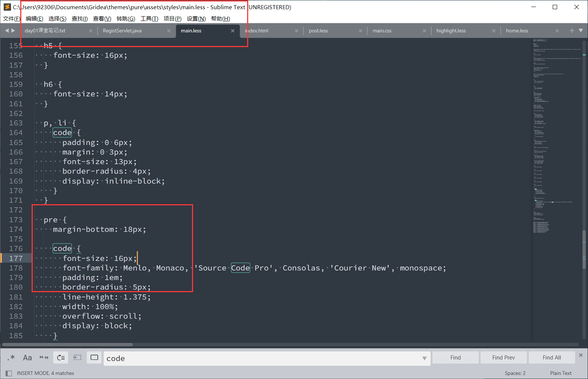588x379 pixels.
Task: Close the main.less tab
Action: pyautogui.click(x=233, y=31)
